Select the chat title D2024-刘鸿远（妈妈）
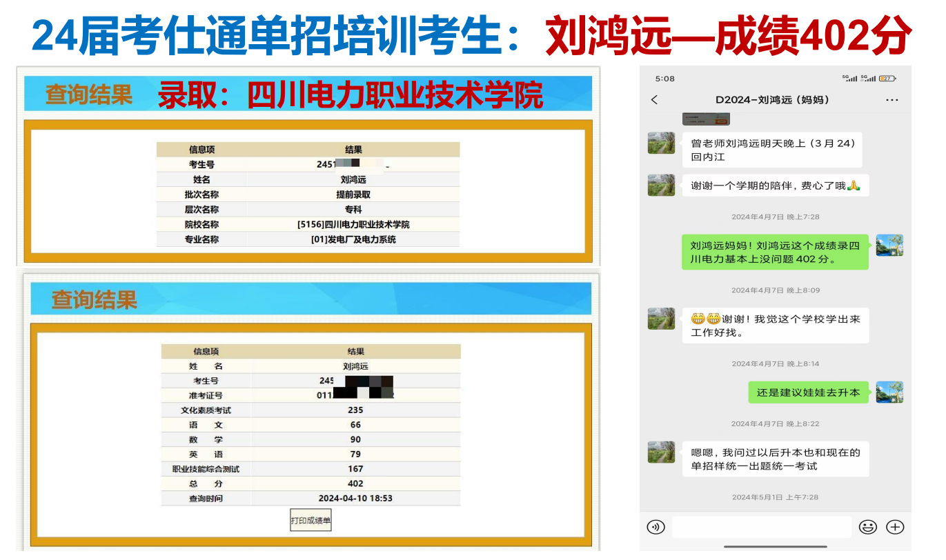946x560 pixels. pyautogui.click(x=772, y=100)
